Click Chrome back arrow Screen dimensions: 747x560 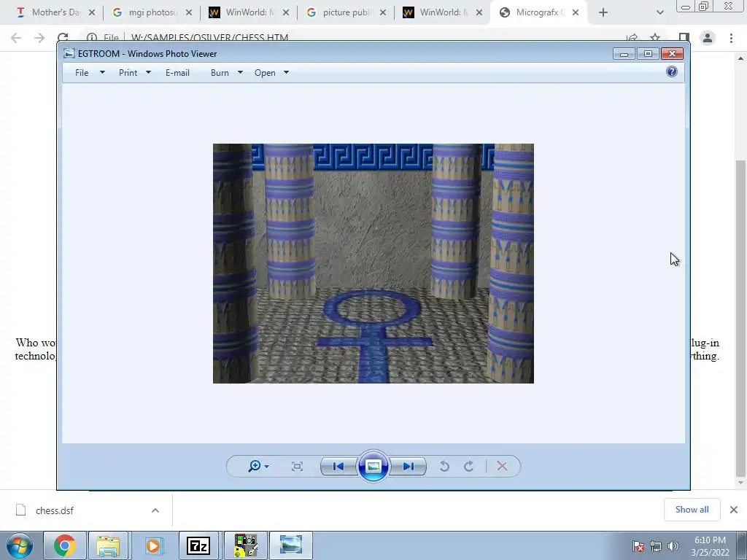(x=16, y=38)
